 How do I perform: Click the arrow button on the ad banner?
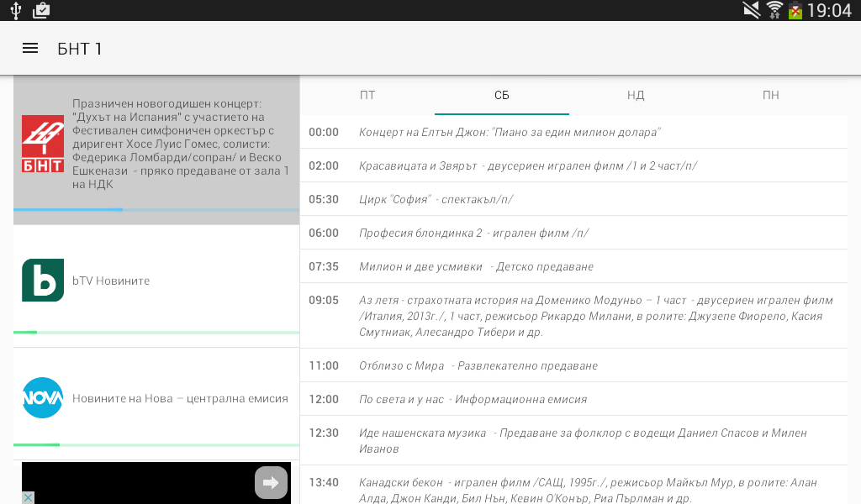[271, 483]
